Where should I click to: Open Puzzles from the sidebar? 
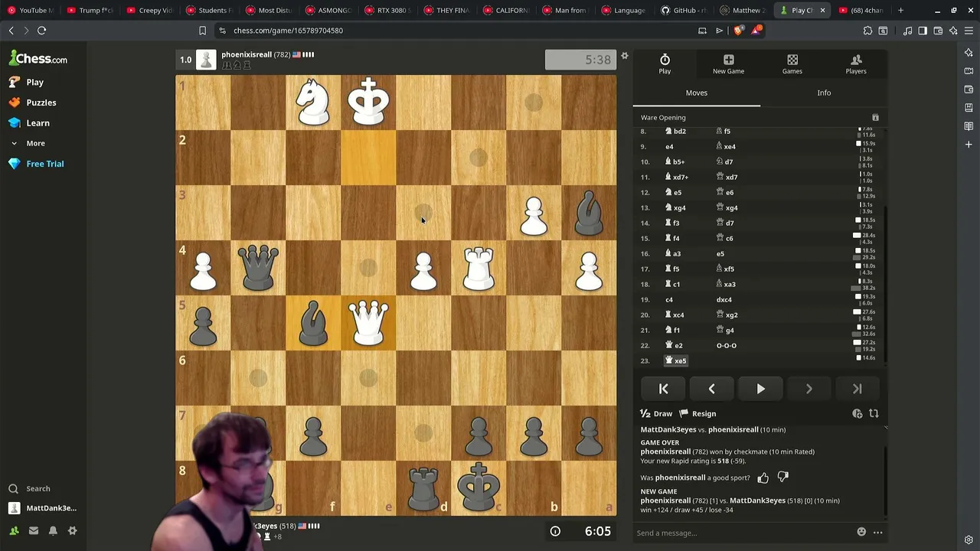click(x=33, y=103)
